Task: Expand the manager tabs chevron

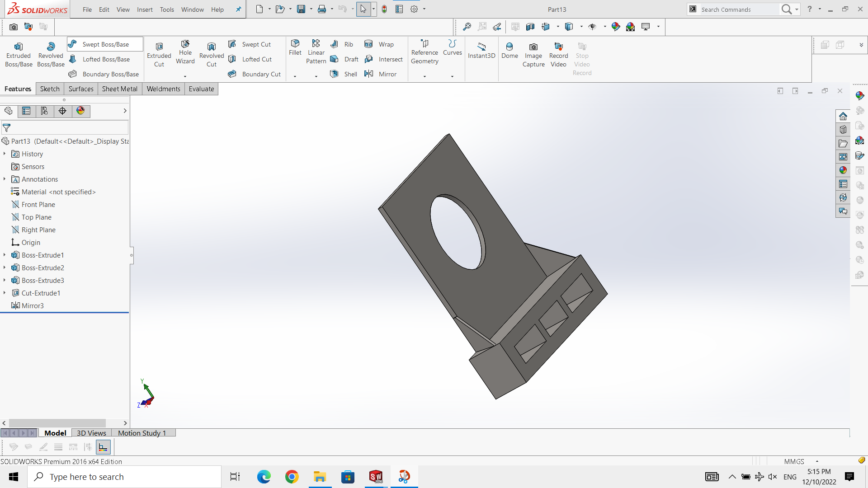Action: click(125, 111)
